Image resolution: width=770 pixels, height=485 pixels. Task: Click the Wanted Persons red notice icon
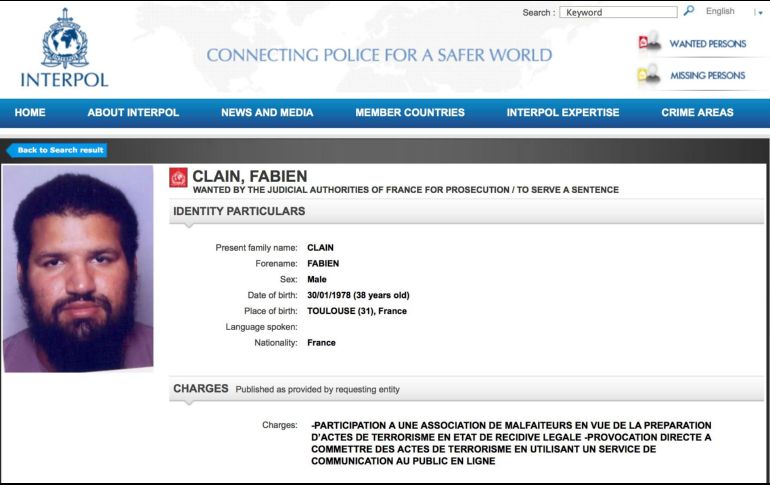[x=649, y=42]
